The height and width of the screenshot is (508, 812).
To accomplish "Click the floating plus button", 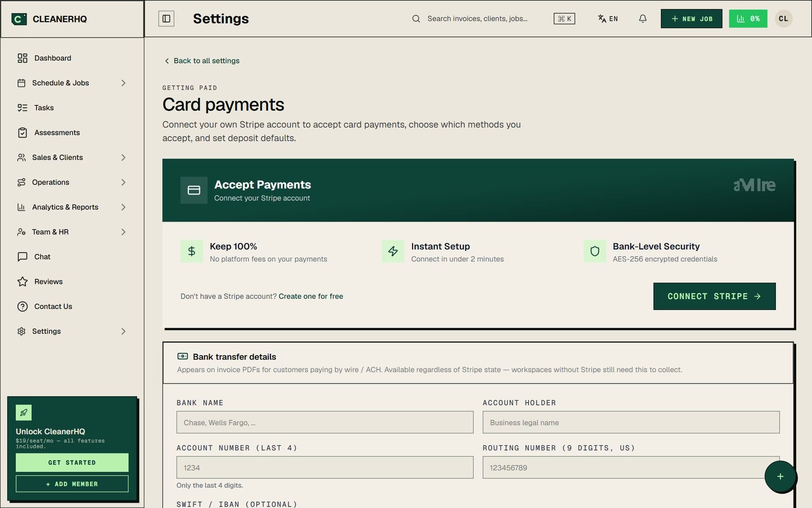I will pos(781,477).
